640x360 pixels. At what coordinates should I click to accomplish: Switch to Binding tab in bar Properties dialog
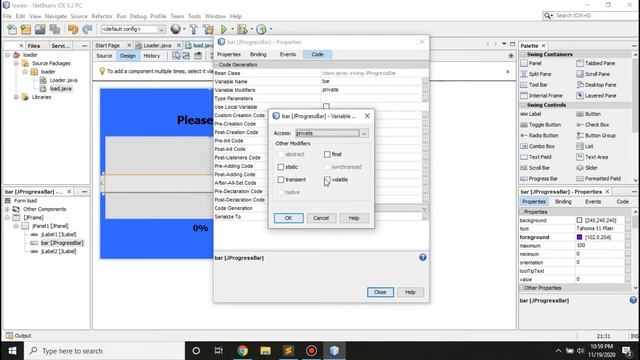pyautogui.click(x=258, y=54)
